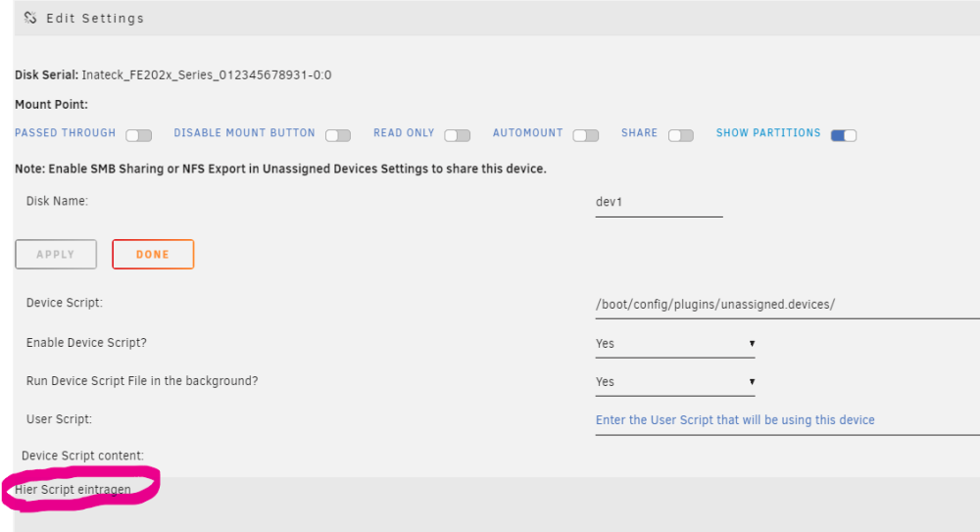The height and width of the screenshot is (532, 980).
Task: Open the Run Device Script in background dropdown
Action: click(675, 382)
